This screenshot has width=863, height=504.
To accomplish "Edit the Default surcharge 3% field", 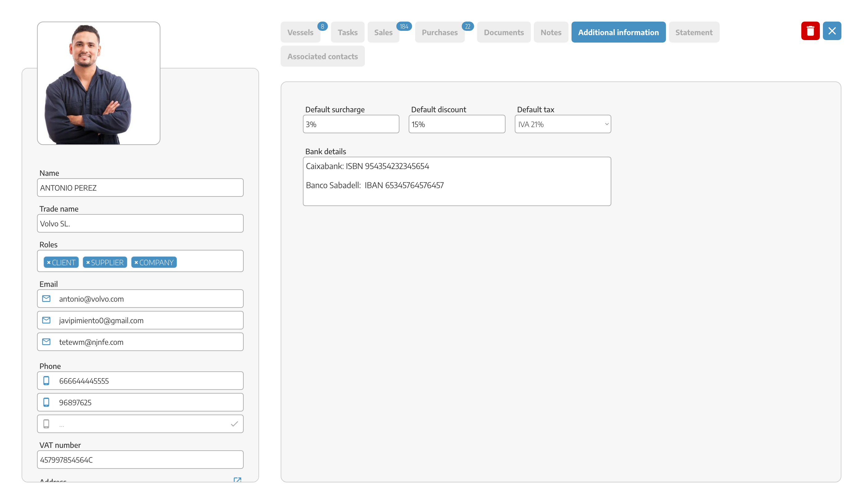I will [351, 124].
